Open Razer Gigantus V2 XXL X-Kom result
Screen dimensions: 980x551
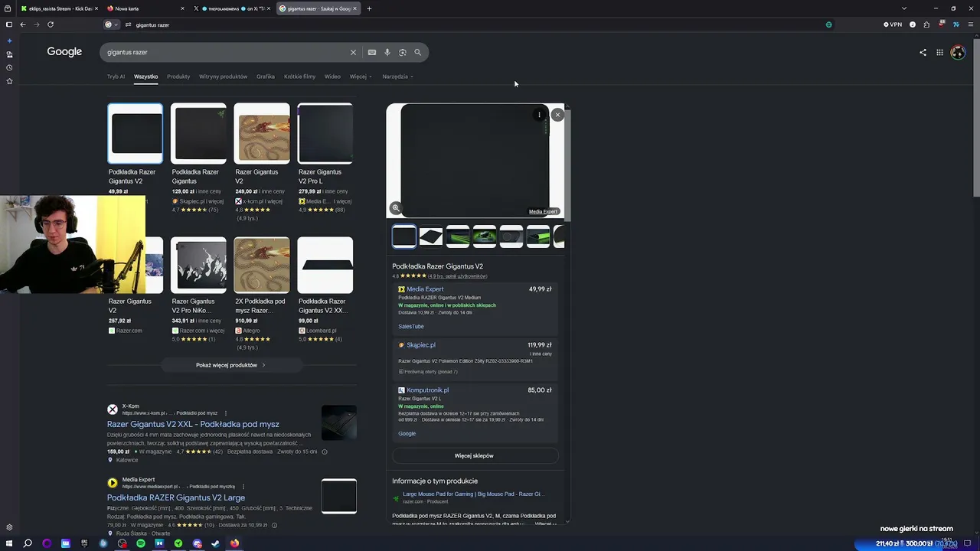click(193, 424)
